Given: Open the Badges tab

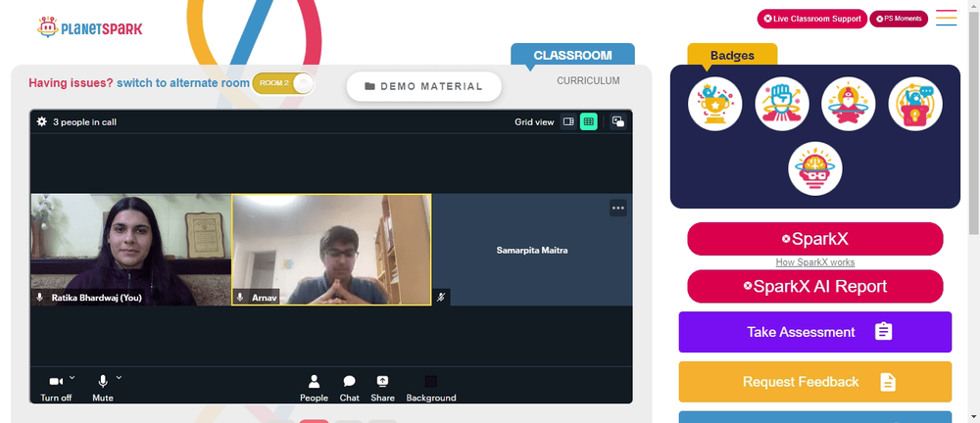Looking at the screenshot, I should (732, 55).
